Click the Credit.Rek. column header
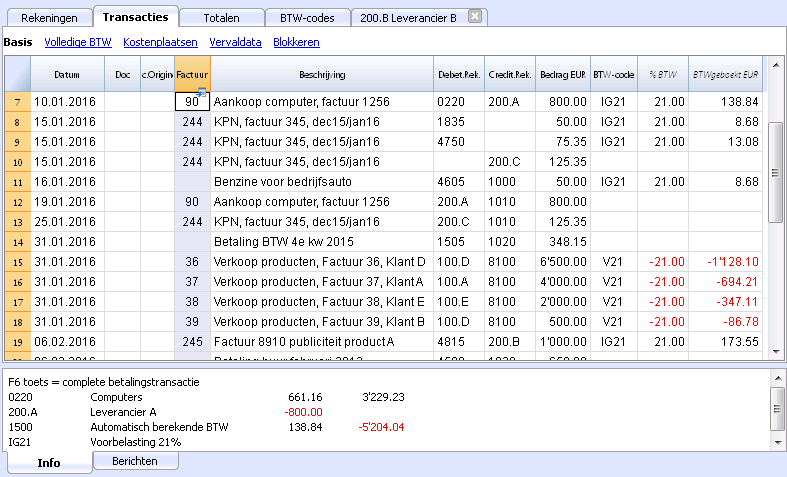Screen dimensions: 787x477 (510, 74)
